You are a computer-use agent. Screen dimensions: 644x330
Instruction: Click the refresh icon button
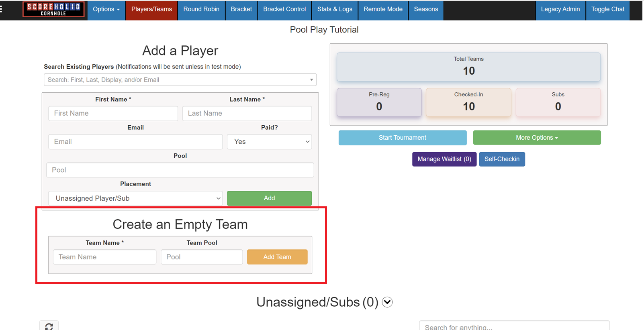49,326
